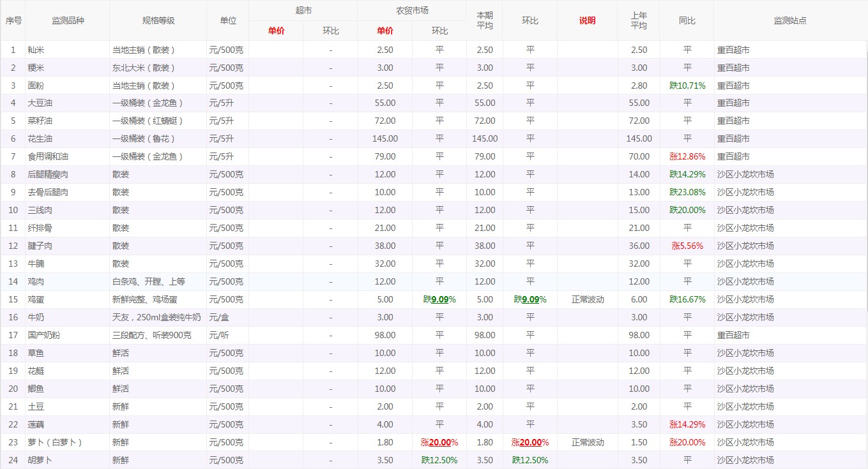868x469 pixels.
Task: Click the 规格等级 column header
Action: coord(158,20)
